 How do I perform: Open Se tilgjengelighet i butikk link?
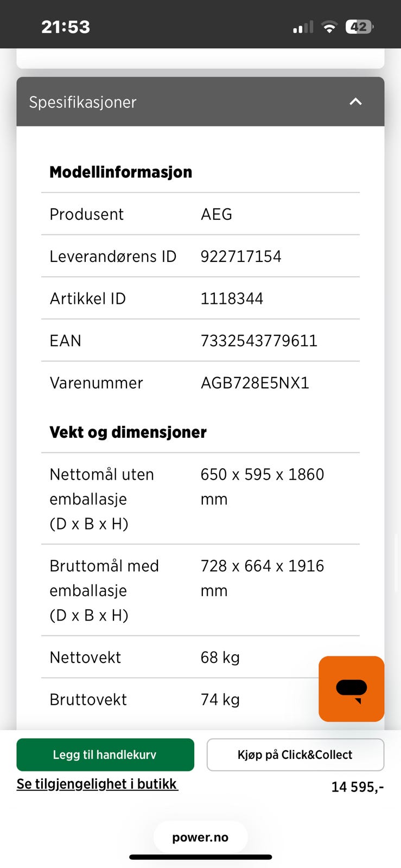[x=97, y=784]
